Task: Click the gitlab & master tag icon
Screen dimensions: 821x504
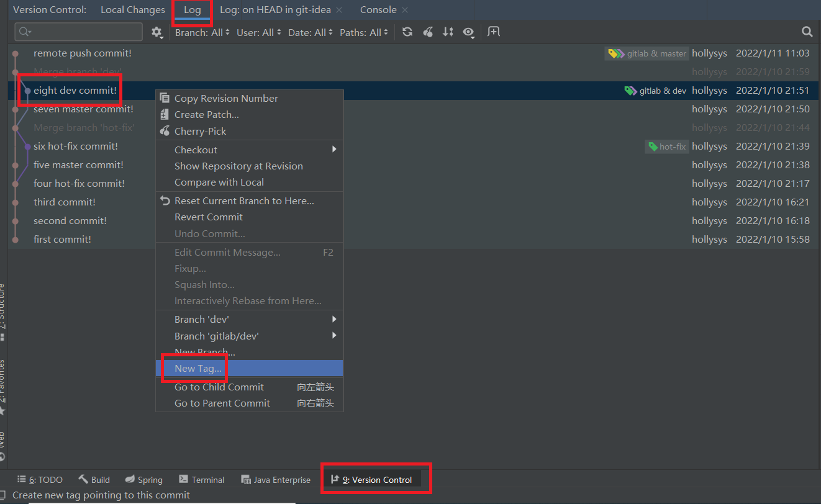Action: pos(615,53)
